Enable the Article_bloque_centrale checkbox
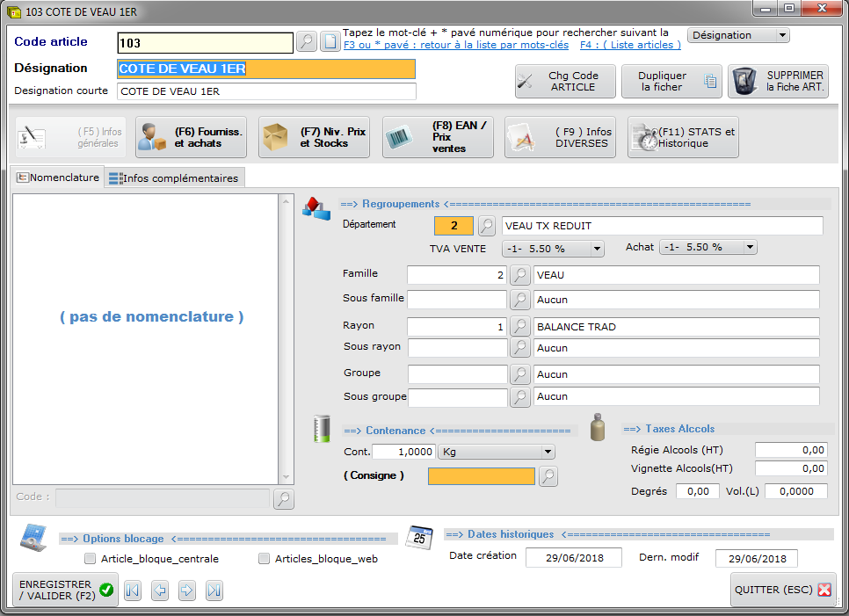This screenshot has width=849, height=616. pyautogui.click(x=90, y=559)
